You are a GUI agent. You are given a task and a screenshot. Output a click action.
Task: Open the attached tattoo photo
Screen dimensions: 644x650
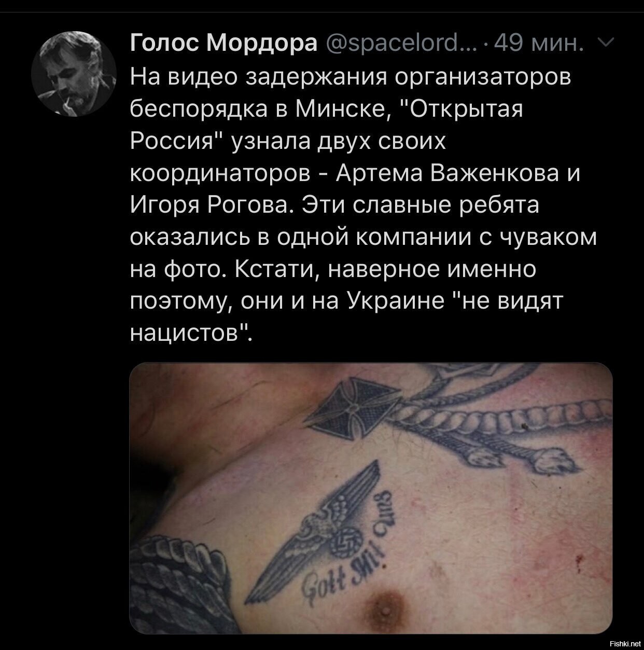[370, 498]
